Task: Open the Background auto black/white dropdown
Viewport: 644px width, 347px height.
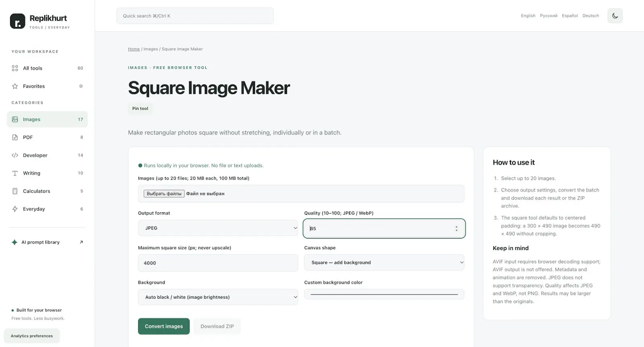Action: pyautogui.click(x=218, y=297)
